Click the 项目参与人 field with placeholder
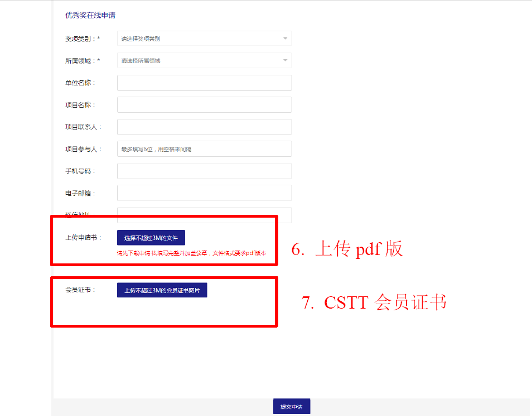 204,149
